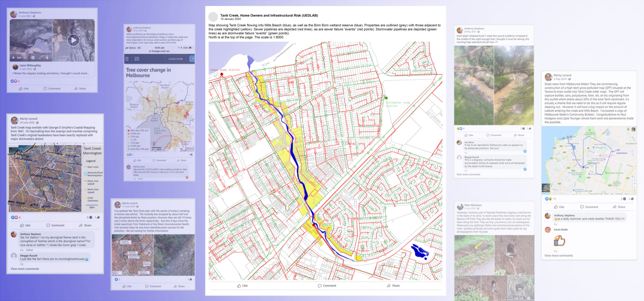Mute the eel video with speaker icon
Image resolution: width=644 pixels, height=301 pixels.
click(47, 57)
